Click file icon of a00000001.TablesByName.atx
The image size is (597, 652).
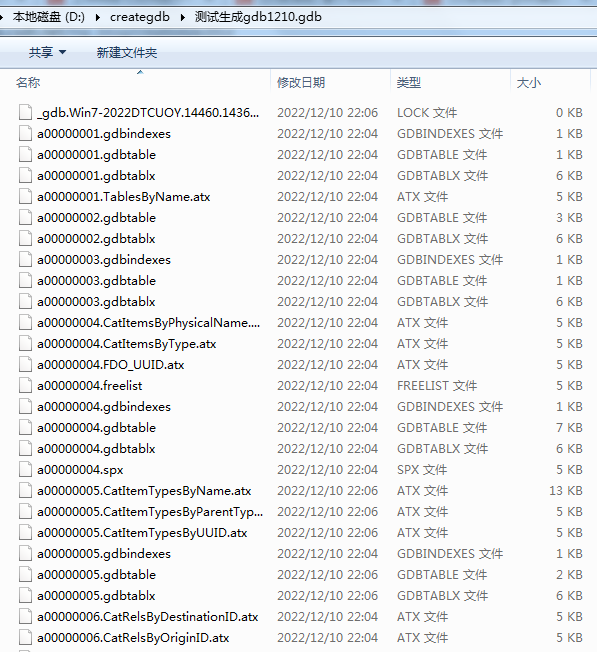click(x=25, y=197)
